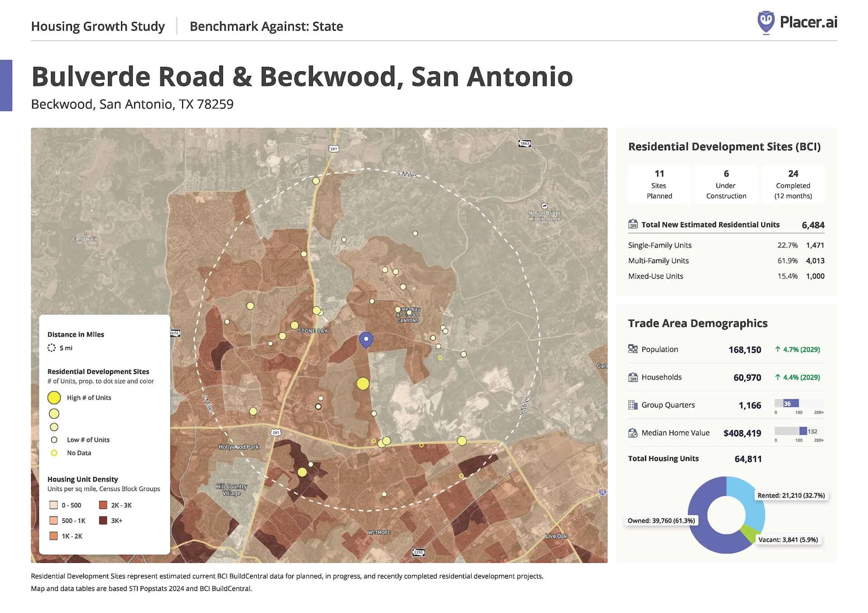Click the 2252 road shield on map
Image resolution: width=868 pixels, height=613 pixels.
[419, 552]
